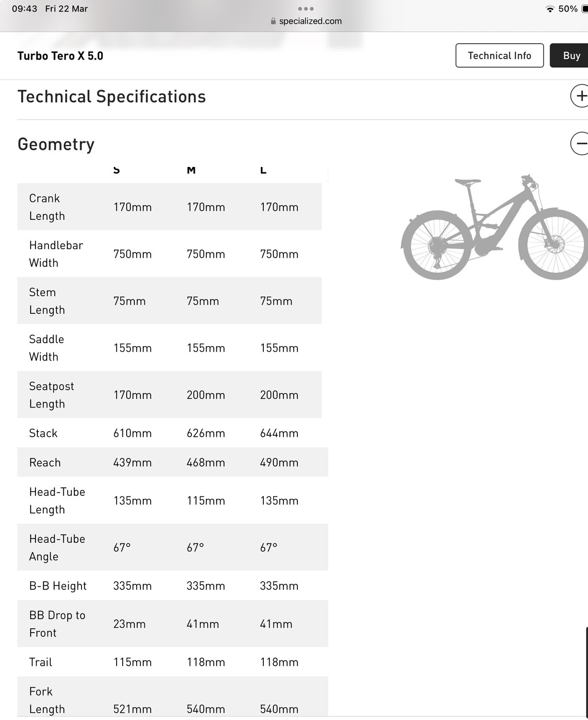The width and height of the screenshot is (588, 720).
Task: Tap the 09:43 clock in status bar
Action: tap(24, 9)
